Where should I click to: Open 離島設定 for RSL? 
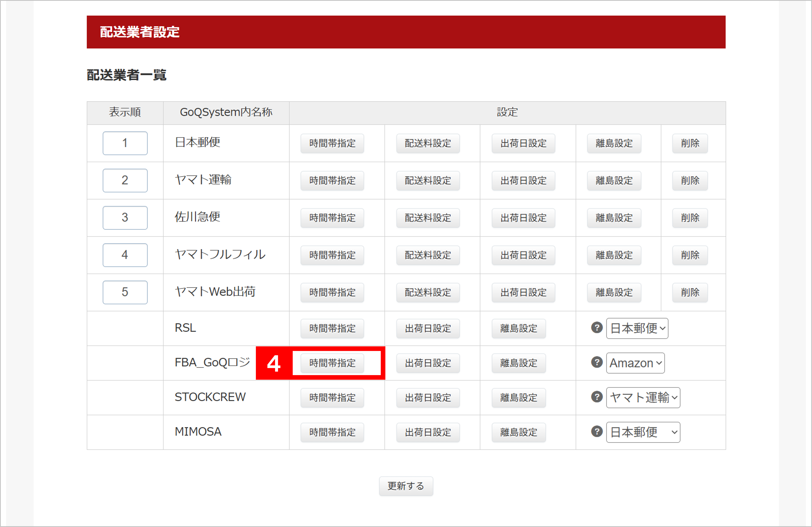coord(519,329)
